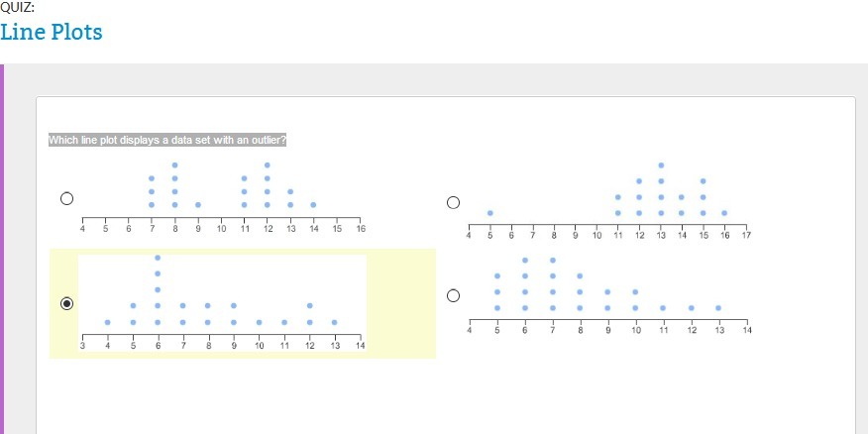The image size is (868, 434).
Task: Click topmost dot of the five-dot stack at 6
Action: [158, 258]
